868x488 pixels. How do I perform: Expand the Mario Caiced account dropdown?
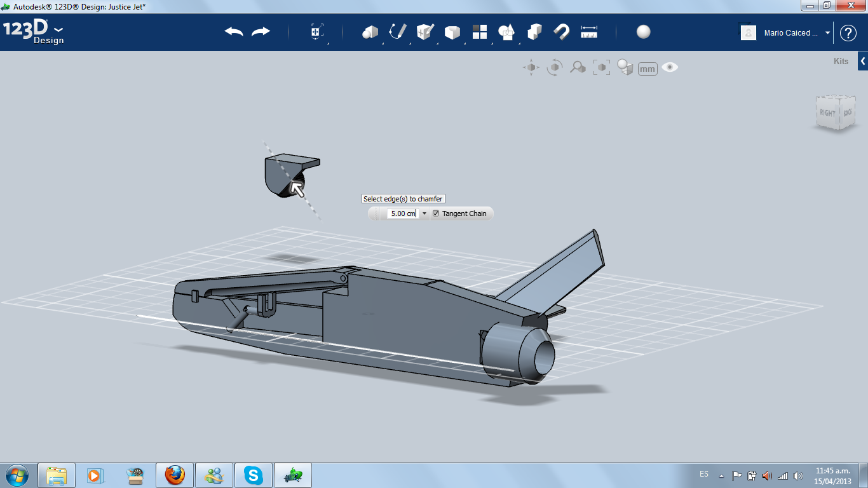click(827, 33)
